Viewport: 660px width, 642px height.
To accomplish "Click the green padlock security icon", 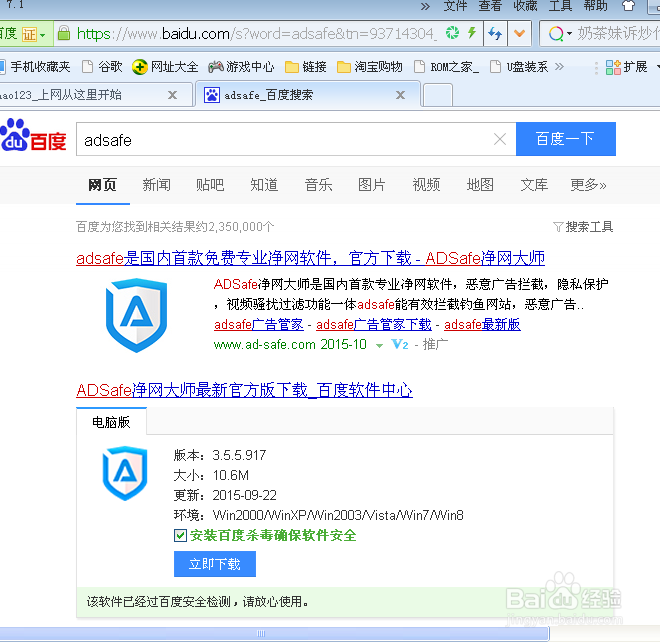I will (x=64, y=33).
